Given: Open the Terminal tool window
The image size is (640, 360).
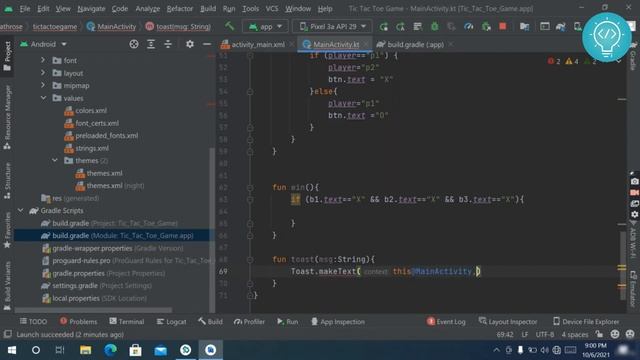Looking at the screenshot, I should click(x=127, y=322).
